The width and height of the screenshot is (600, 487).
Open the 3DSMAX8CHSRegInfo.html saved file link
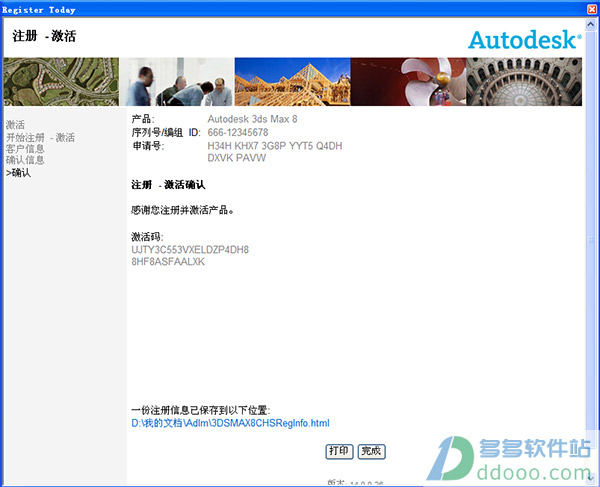pyautogui.click(x=230, y=423)
